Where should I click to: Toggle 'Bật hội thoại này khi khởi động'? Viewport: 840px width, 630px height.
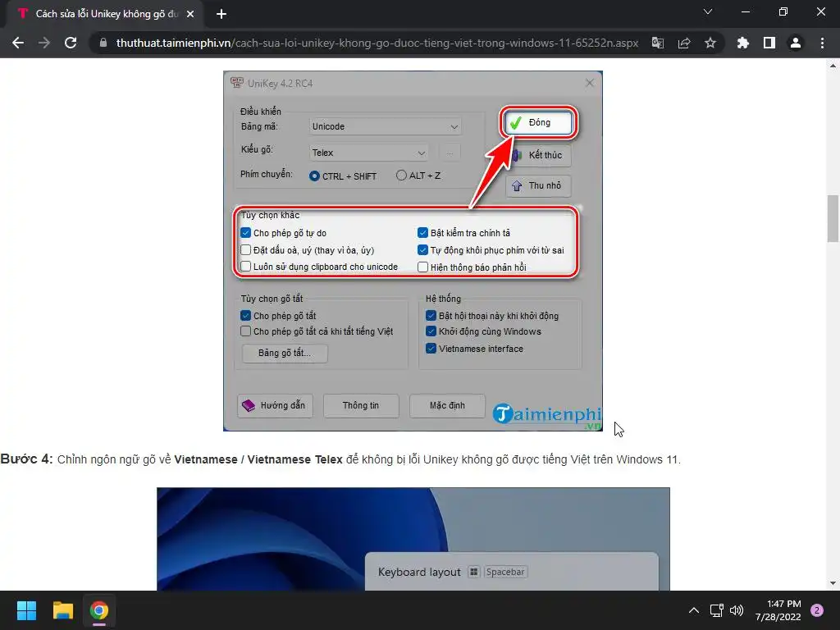pyautogui.click(x=431, y=316)
